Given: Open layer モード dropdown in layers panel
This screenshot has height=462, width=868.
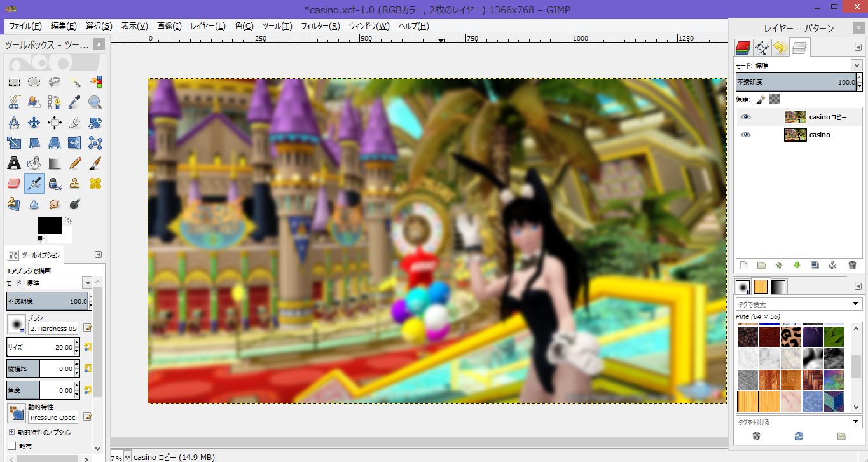Looking at the screenshot, I should point(856,65).
